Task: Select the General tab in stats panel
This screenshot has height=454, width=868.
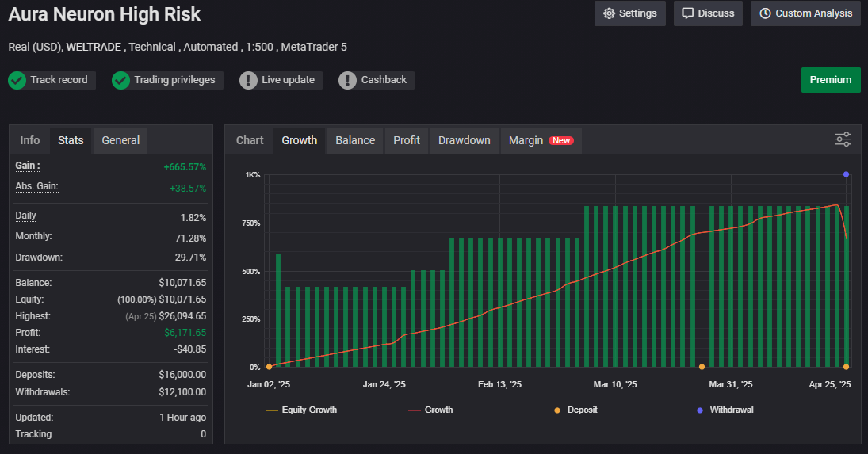Action: (120, 140)
